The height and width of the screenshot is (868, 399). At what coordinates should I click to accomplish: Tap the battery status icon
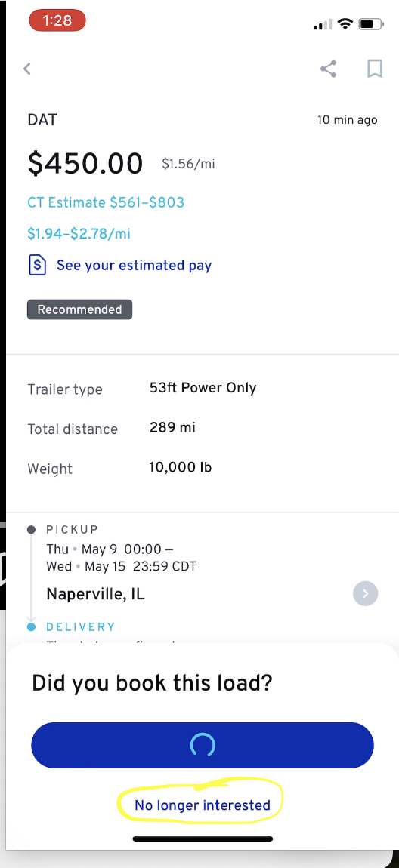371,24
